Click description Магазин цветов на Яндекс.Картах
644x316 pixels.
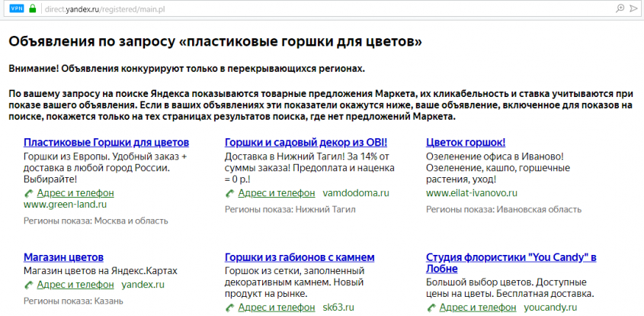(x=101, y=271)
